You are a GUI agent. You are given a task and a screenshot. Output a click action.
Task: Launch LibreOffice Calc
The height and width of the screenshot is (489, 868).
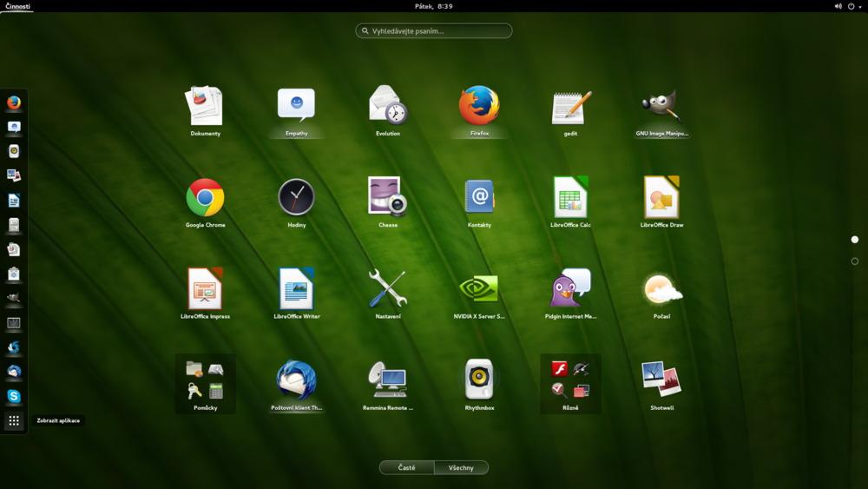point(570,202)
